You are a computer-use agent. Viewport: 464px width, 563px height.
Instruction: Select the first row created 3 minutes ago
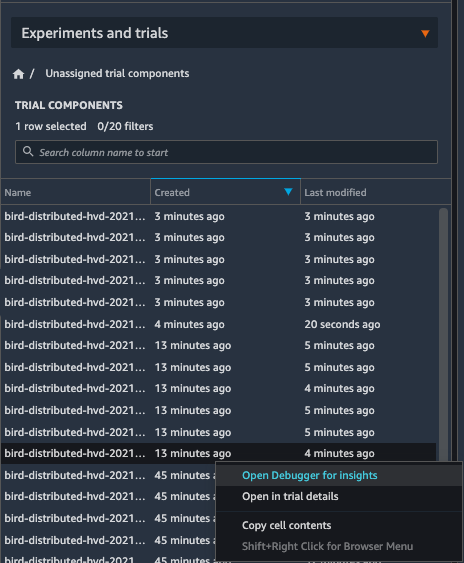[x=218, y=217]
